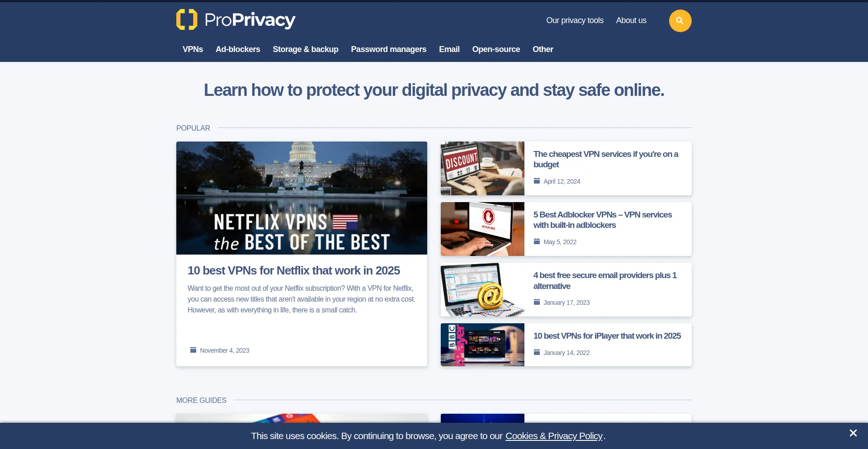Open the cheapest VPN services article title

(606, 159)
